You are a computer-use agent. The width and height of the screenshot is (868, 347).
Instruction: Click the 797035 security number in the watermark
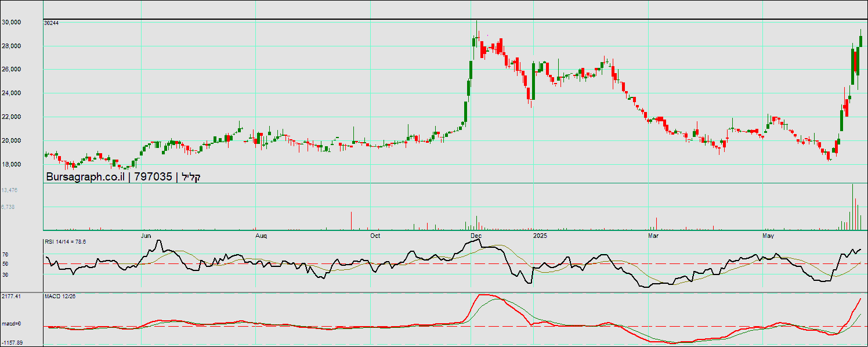click(153, 177)
